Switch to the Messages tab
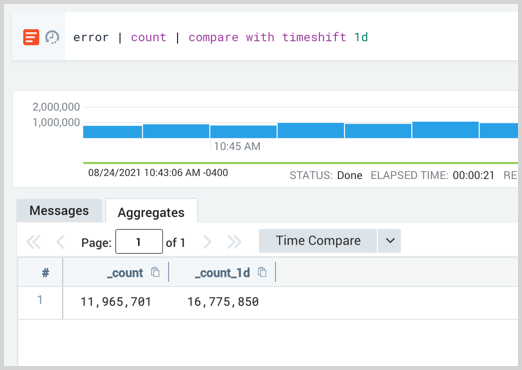522x370 pixels. point(59,211)
